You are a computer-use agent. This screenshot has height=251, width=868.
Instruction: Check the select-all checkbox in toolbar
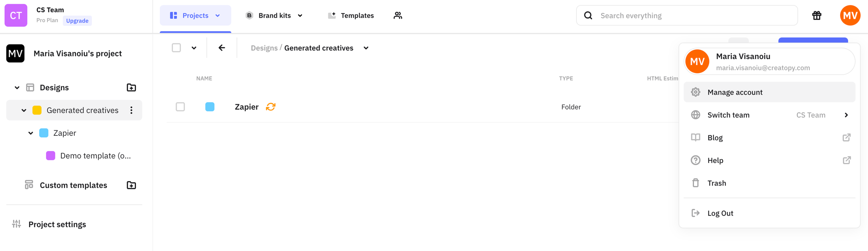pos(176,48)
